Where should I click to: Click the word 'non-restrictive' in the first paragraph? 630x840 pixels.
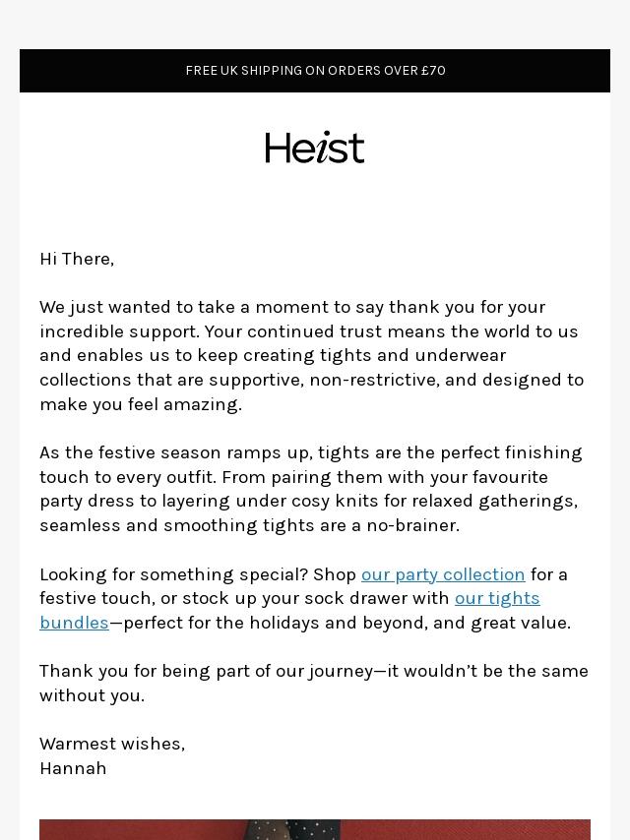pyautogui.click(x=380, y=381)
